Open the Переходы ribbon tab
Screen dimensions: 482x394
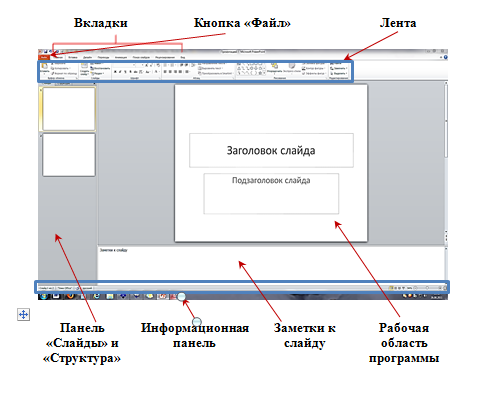click(103, 57)
